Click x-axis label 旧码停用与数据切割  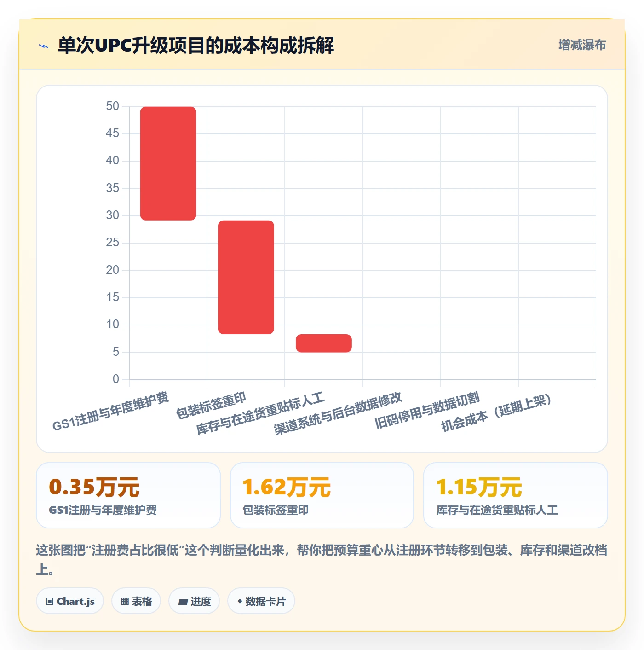[427, 410]
